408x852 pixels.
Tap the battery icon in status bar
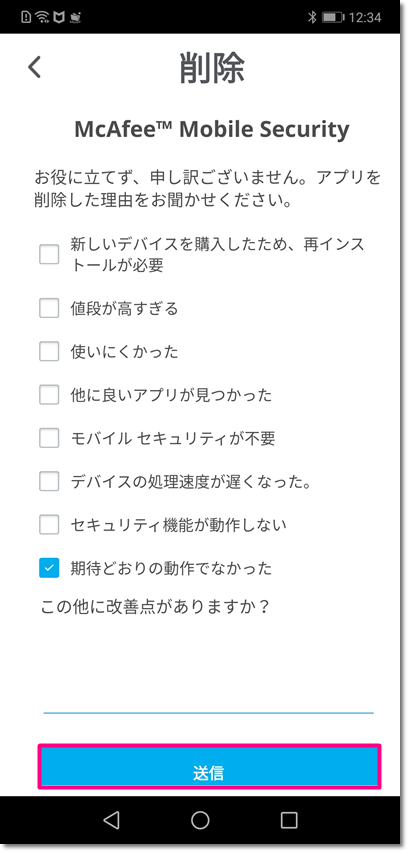(x=331, y=17)
